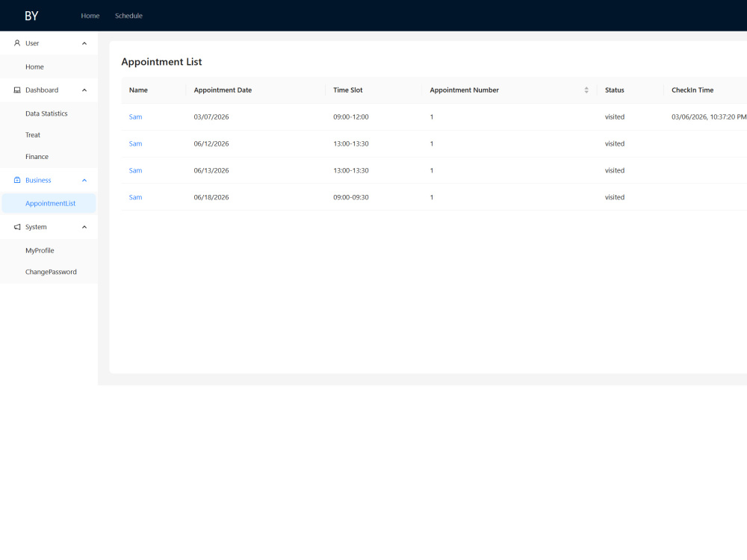The image size is (747, 560).
Task: Click visited status in the 06/18/2026 row
Action: (615, 197)
